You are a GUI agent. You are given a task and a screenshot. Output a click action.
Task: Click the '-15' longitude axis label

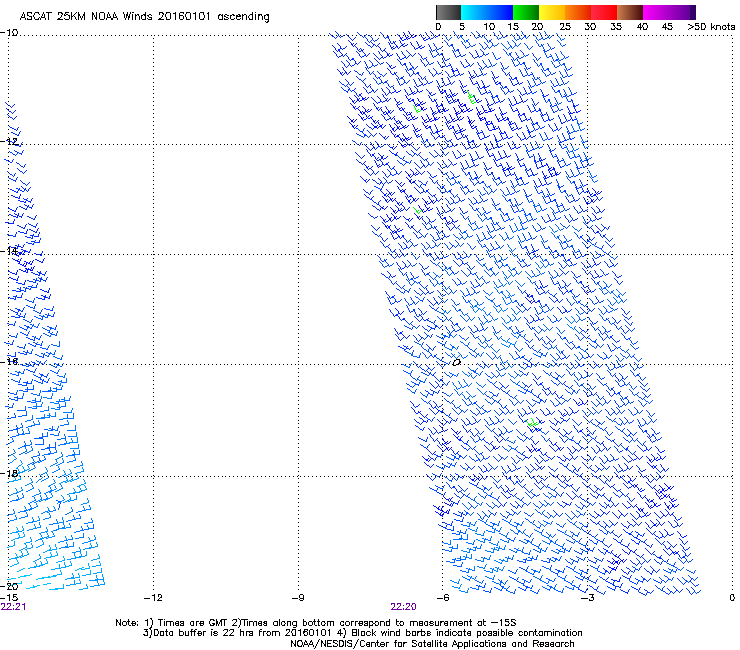(9, 598)
